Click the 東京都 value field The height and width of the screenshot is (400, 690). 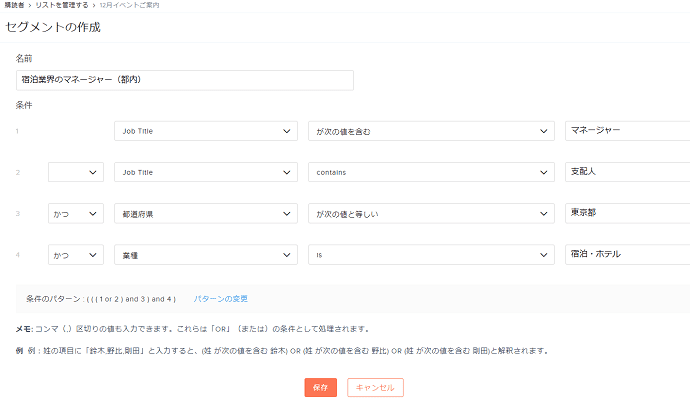click(627, 213)
